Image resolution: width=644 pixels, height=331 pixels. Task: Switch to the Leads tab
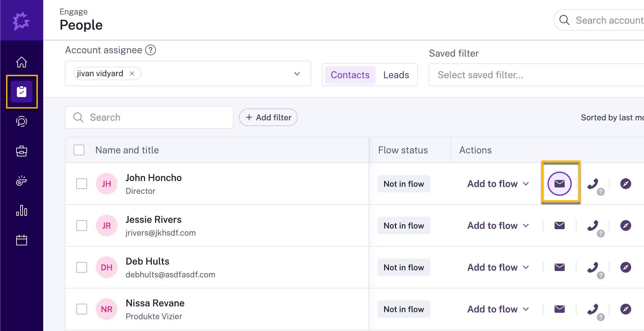(x=396, y=75)
